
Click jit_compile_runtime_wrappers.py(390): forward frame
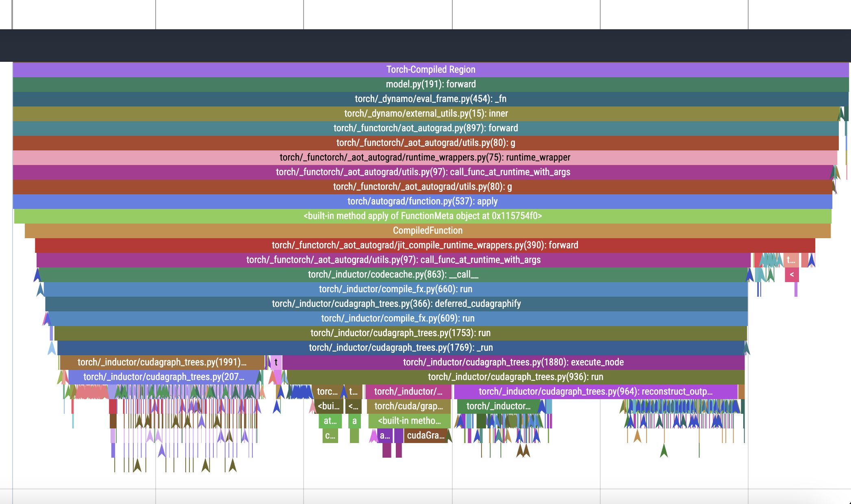[425, 245]
